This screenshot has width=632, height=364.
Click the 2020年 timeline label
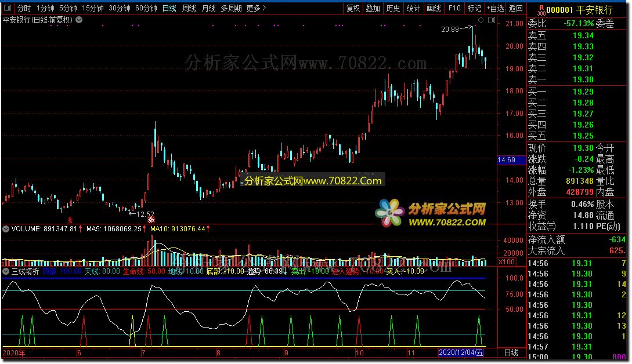(14, 353)
